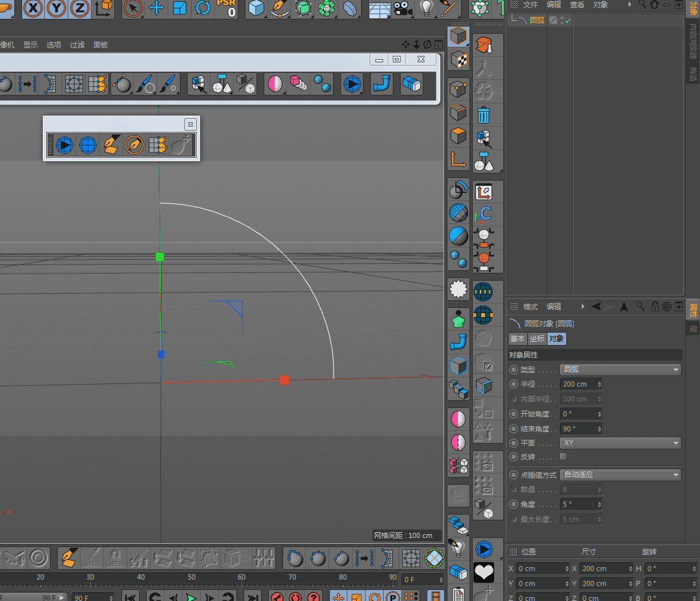Viewport: 700px width, 601px height.
Task: Open the 类型 dropdown showing 圆弧
Action: pyautogui.click(x=620, y=369)
